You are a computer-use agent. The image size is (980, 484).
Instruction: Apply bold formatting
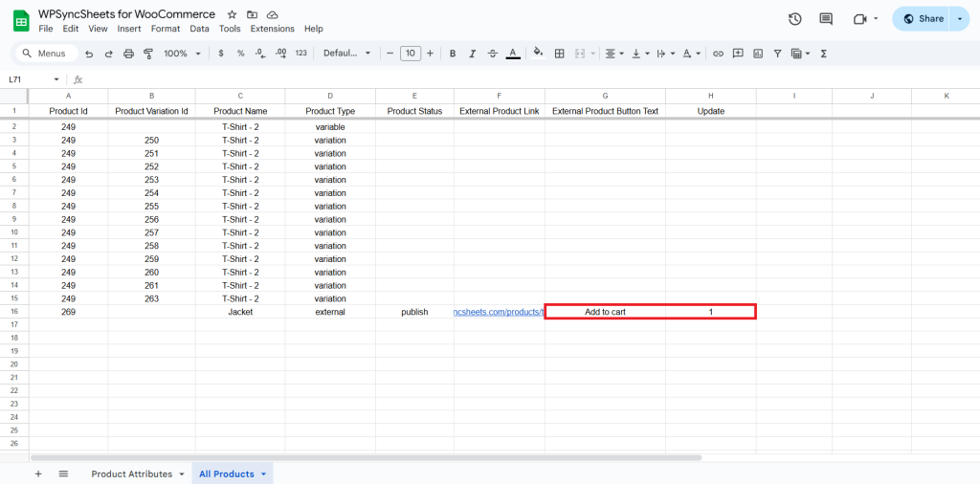tap(453, 54)
